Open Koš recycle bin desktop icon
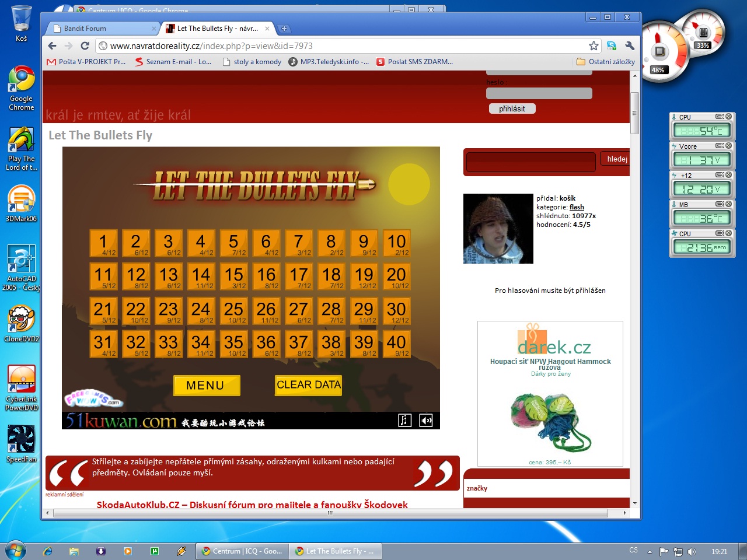Image resolution: width=747 pixels, height=560 pixels. 21,23
